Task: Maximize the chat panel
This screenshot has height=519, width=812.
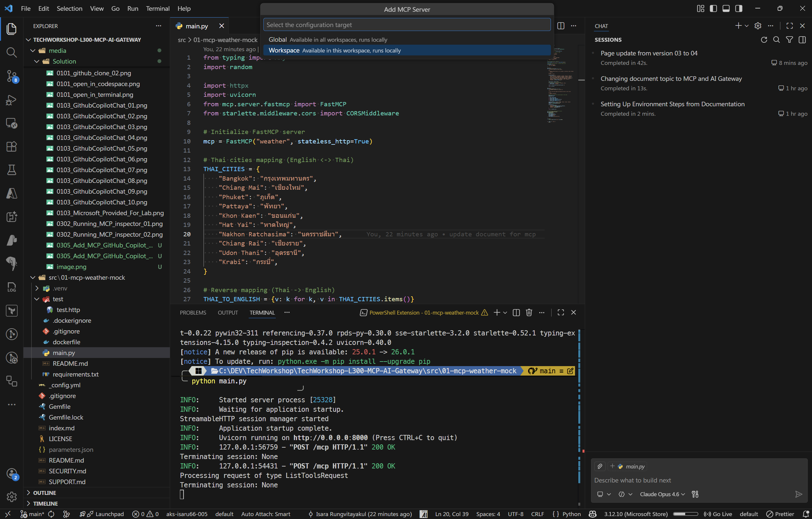Action: pyautogui.click(x=790, y=26)
